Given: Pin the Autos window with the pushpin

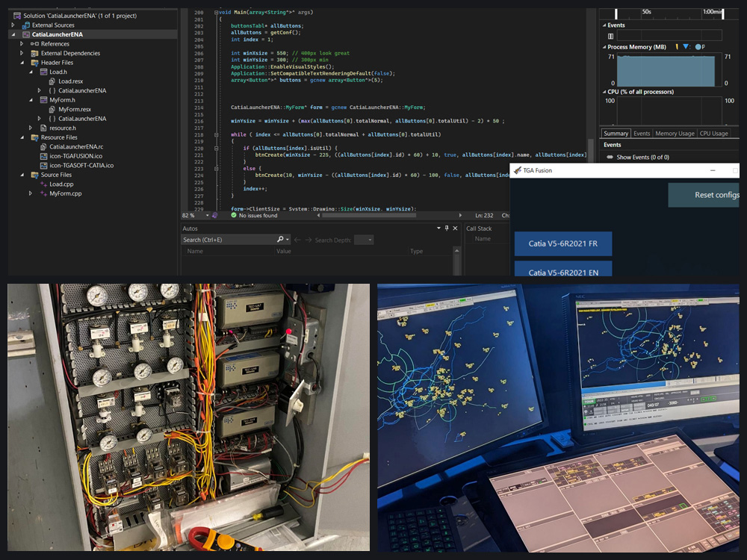Looking at the screenshot, I should (447, 228).
